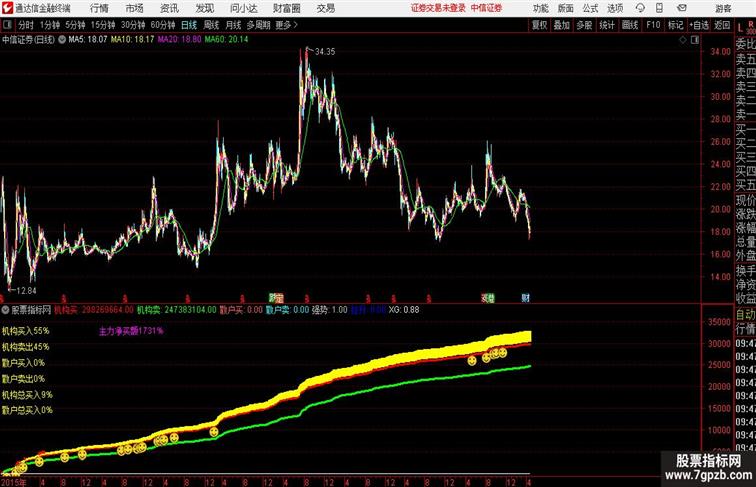Open the 市场 menu
This screenshot has height=487, width=756.
pos(134,8)
